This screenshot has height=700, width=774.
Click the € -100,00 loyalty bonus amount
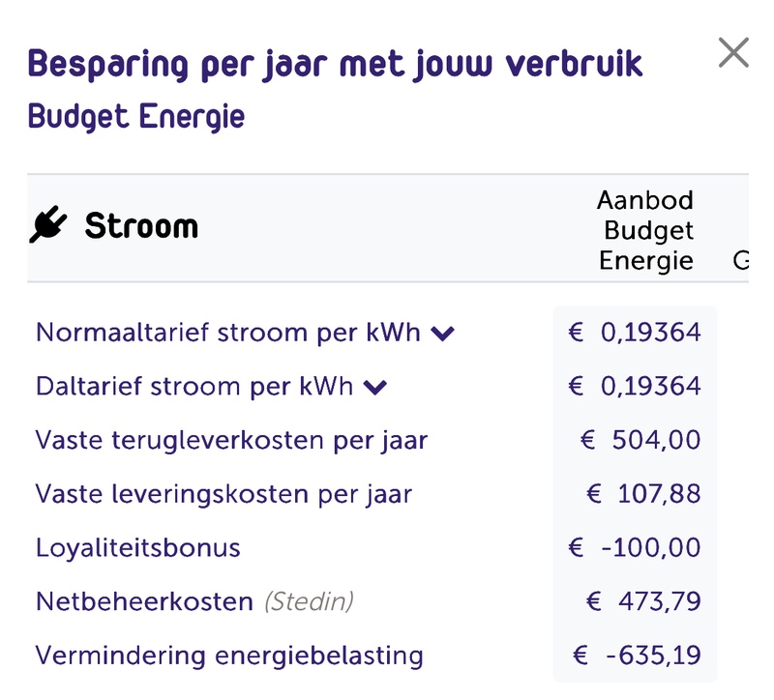pos(634,548)
